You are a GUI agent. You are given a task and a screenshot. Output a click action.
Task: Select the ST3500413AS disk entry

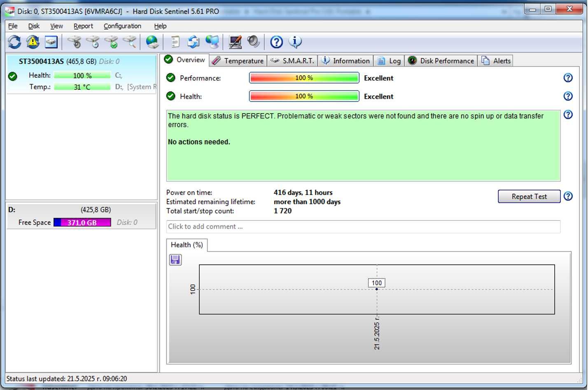[x=81, y=74]
